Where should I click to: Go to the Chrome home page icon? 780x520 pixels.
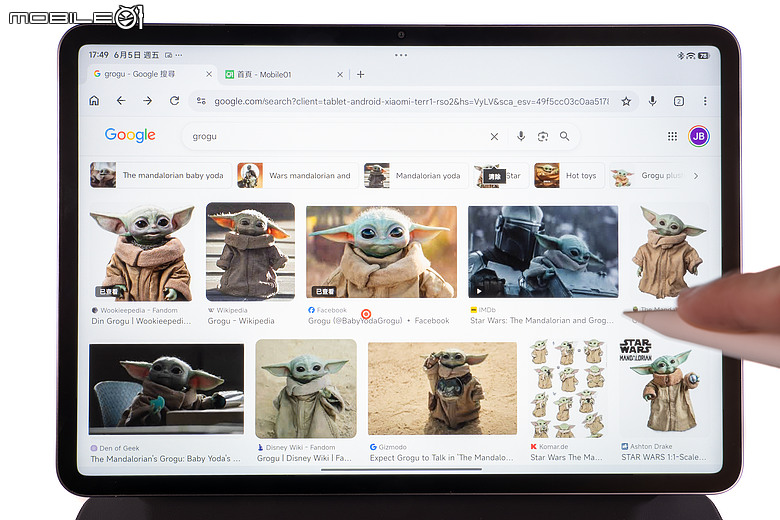coord(94,101)
